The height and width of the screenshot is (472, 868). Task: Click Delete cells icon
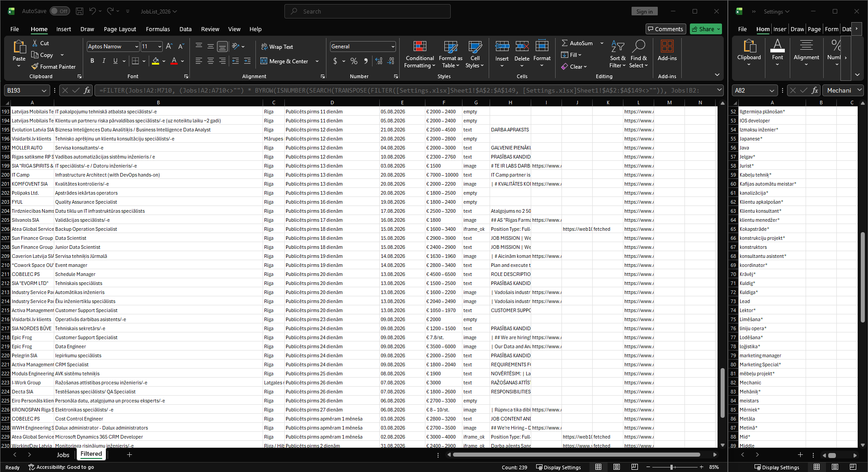click(x=522, y=46)
